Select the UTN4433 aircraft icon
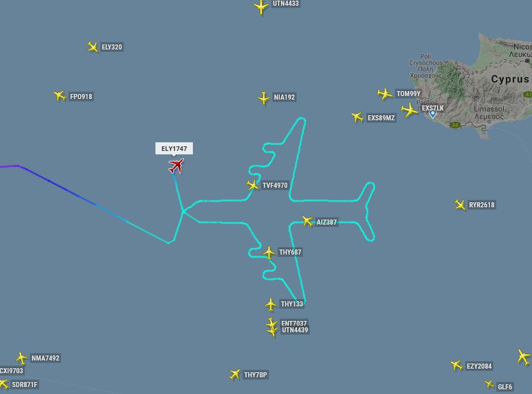The height and width of the screenshot is (394, 532). coord(261,7)
